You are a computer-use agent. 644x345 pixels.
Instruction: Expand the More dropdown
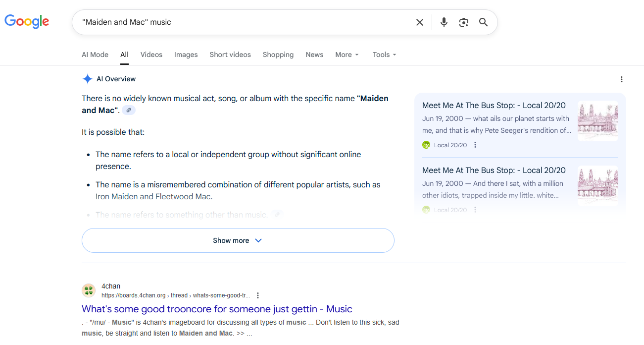pyautogui.click(x=347, y=55)
